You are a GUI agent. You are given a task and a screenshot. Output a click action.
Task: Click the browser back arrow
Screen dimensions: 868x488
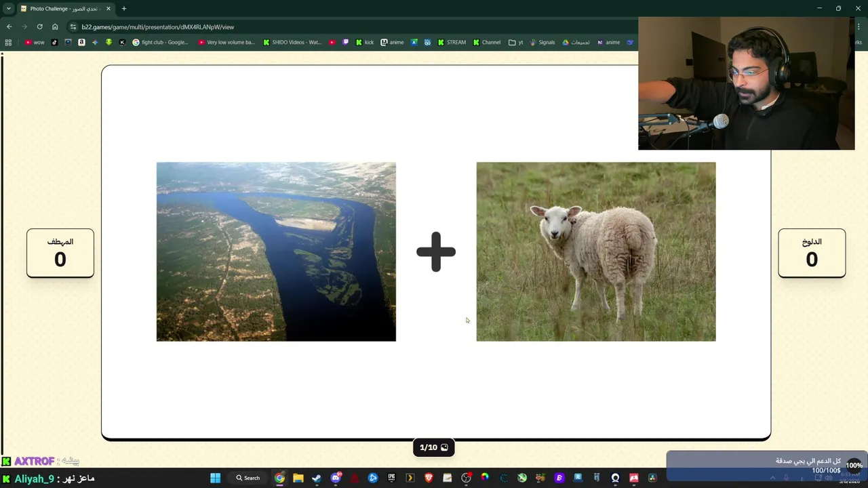tap(9, 27)
